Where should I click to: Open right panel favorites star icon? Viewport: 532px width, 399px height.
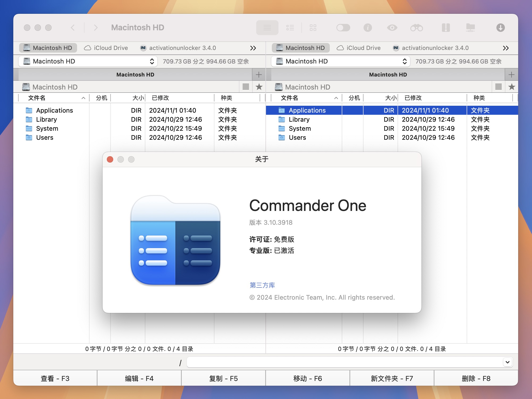coord(512,87)
